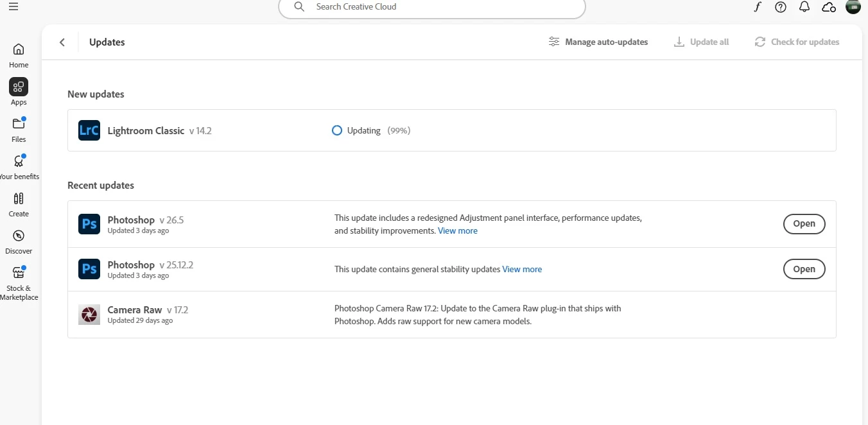Image resolution: width=868 pixels, height=425 pixels.
Task: Open Discover in the sidebar
Action: pos(19,241)
